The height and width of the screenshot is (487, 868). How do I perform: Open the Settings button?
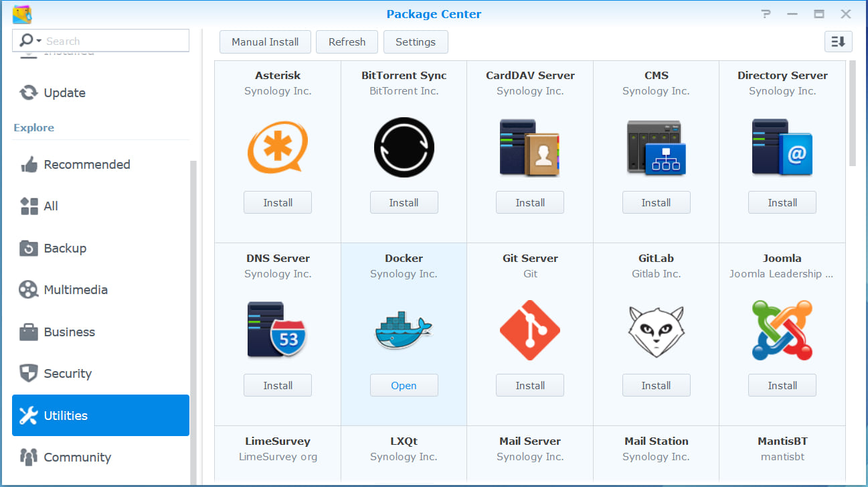pyautogui.click(x=416, y=42)
